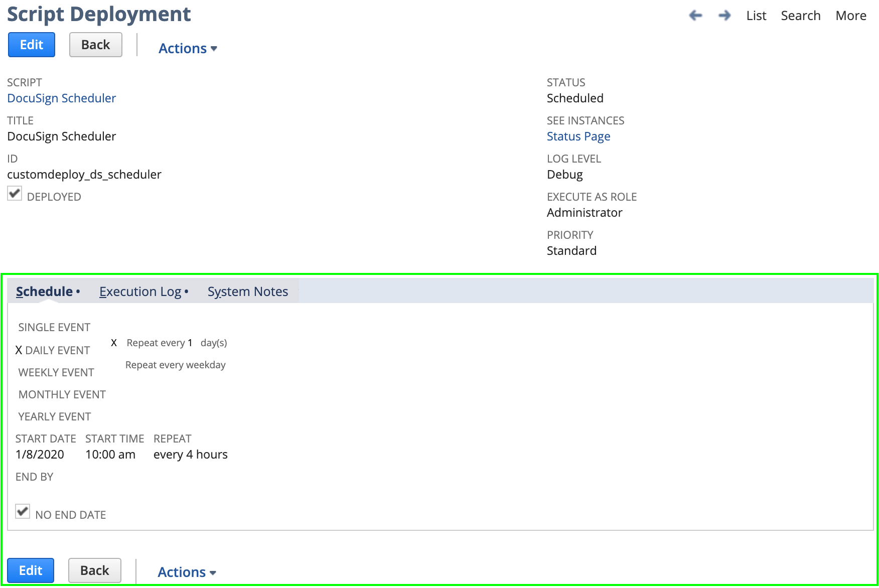Toggle the No End Date checkbox
879x588 pixels.
(23, 511)
